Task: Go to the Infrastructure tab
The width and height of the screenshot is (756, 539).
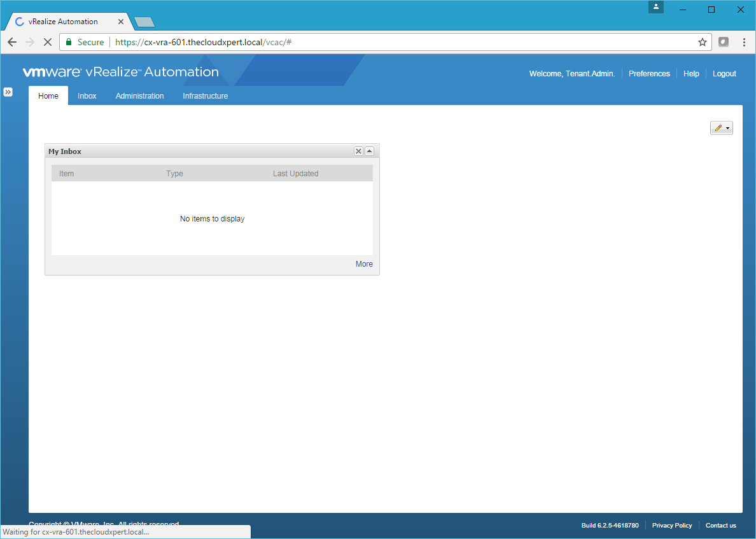Action: 205,96
